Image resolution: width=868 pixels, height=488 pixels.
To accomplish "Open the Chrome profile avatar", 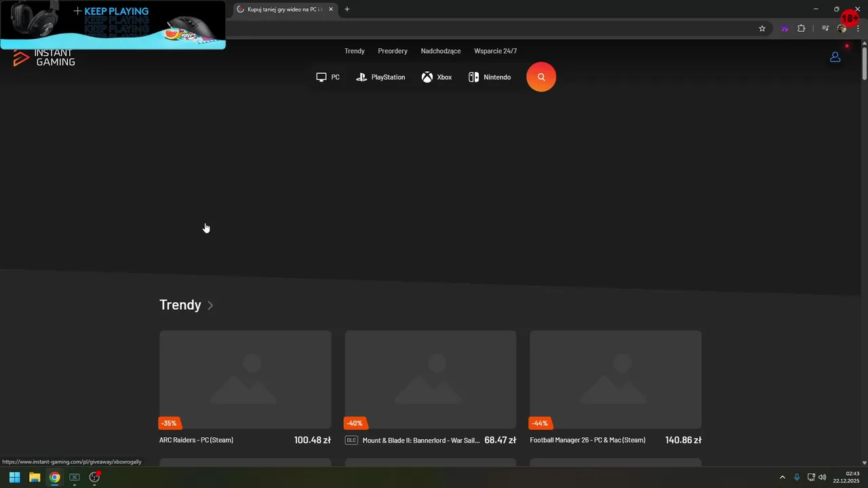I will point(842,28).
